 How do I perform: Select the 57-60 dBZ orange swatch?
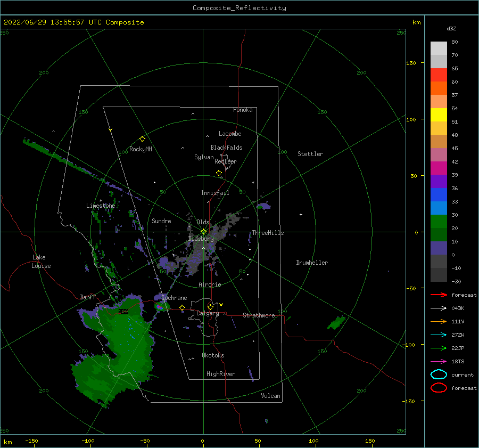439,88
